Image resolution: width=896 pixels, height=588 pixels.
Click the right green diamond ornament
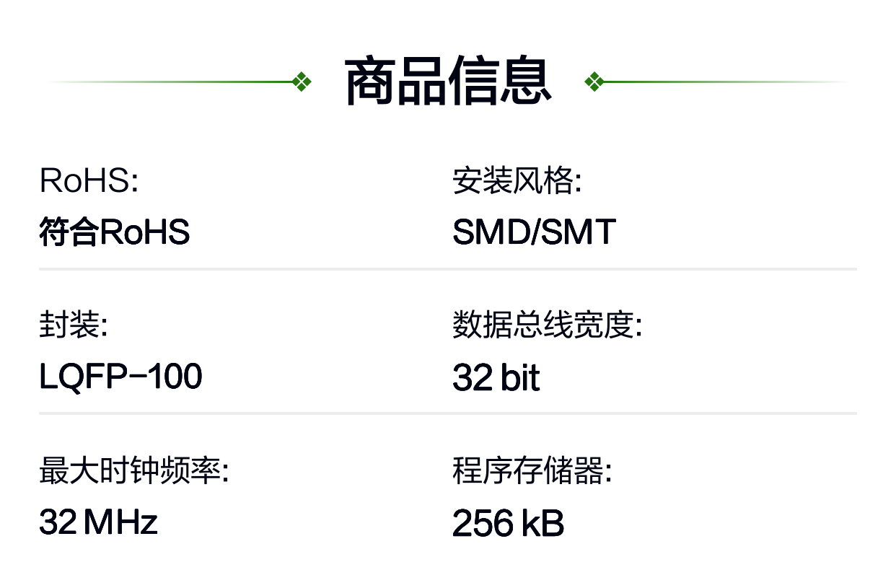(594, 82)
